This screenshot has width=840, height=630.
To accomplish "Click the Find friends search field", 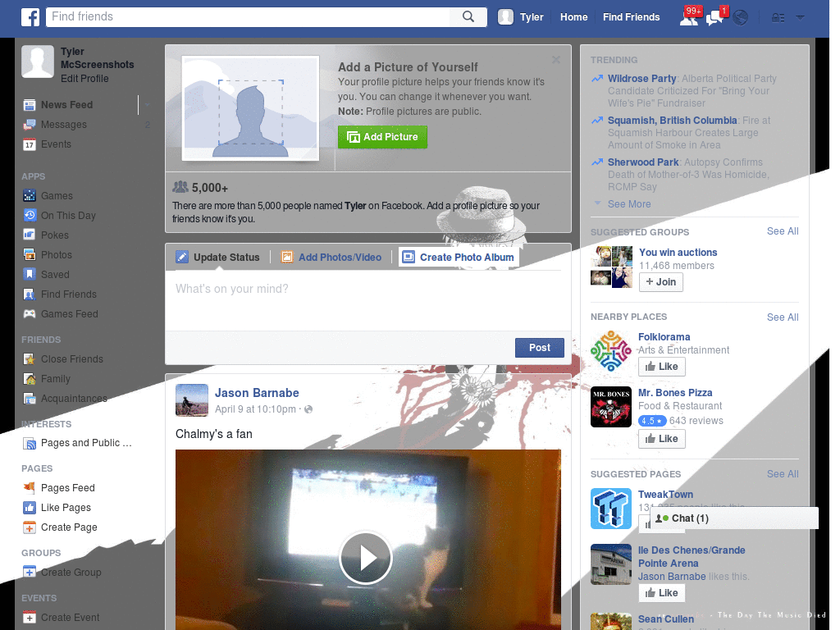I will [x=249, y=16].
